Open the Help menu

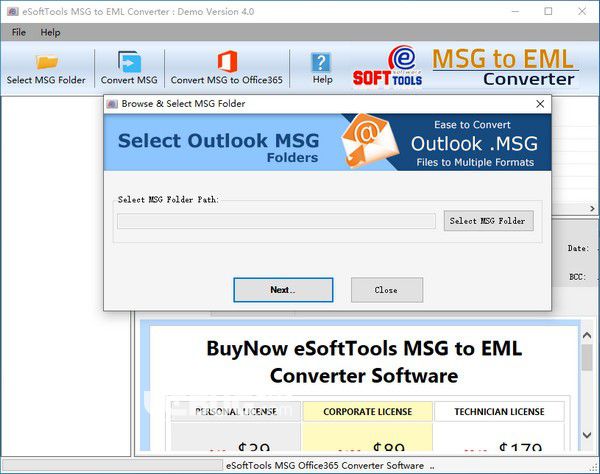(51, 33)
